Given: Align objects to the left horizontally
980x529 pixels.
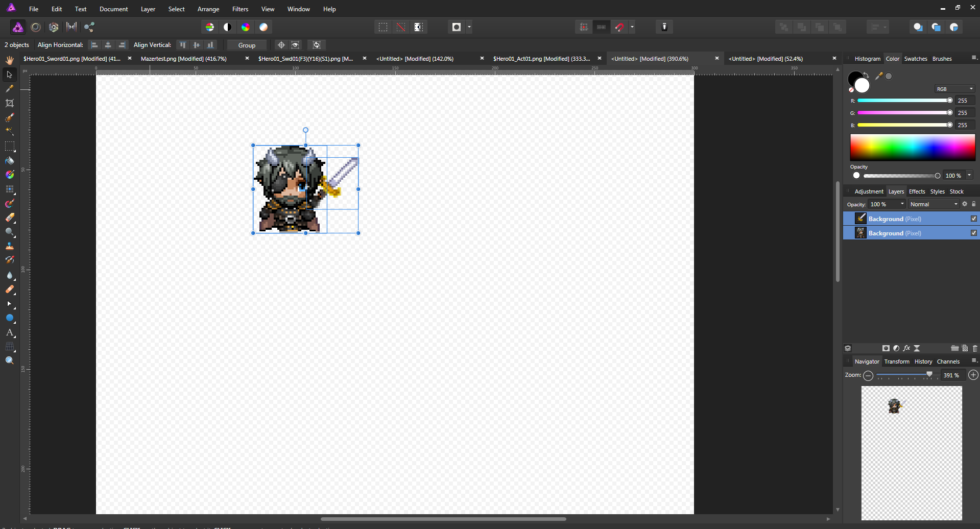Looking at the screenshot, I should (x=94, y=45).
